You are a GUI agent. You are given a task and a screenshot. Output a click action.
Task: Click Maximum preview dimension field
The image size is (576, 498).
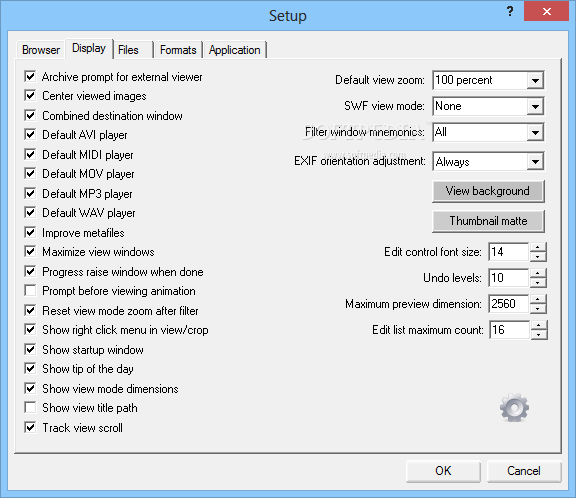(509, 304)
